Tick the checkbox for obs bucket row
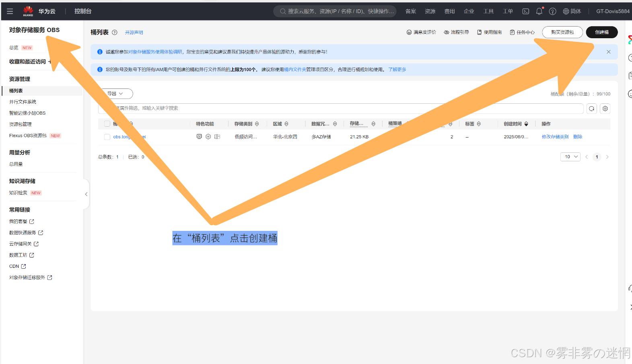This screenshot has width=632, height=364. [107, 137]
